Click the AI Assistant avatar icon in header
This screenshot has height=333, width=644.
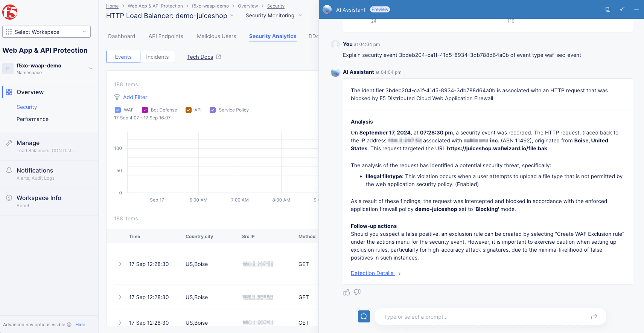tap(327, 9)
